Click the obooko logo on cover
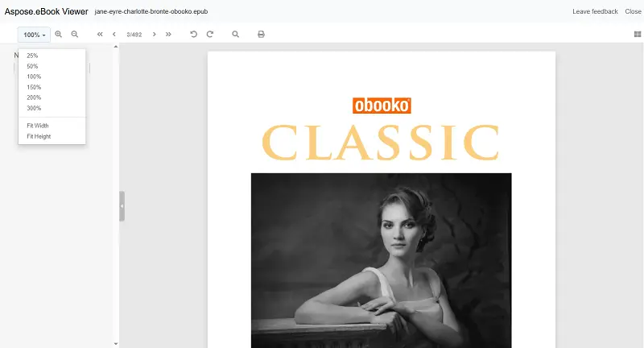Screen dimensions: 644x348 (382, 106)
